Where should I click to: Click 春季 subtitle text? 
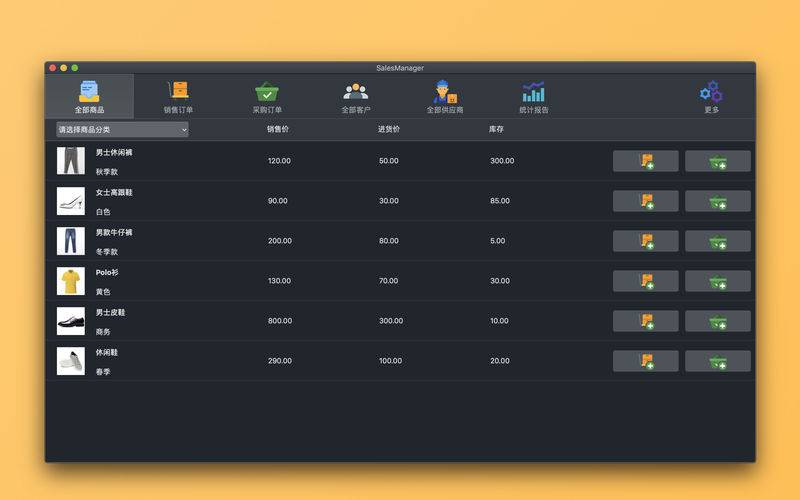click(103, 372)
